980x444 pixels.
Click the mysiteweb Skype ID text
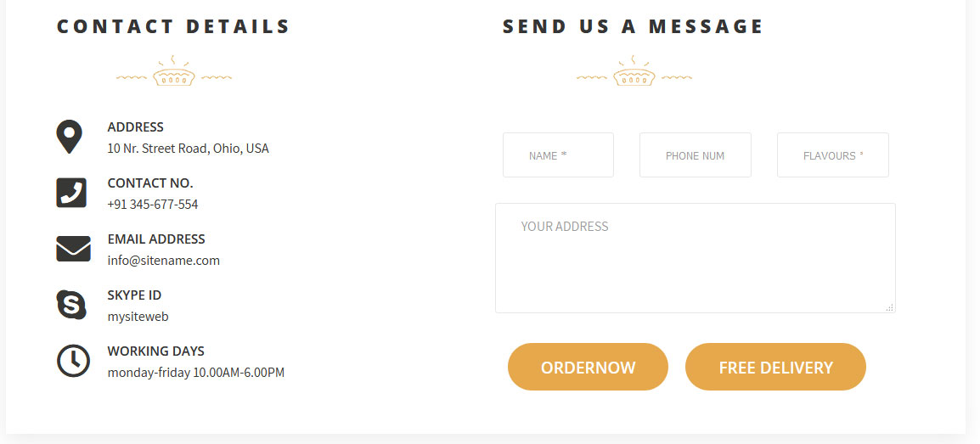(138, 317)
